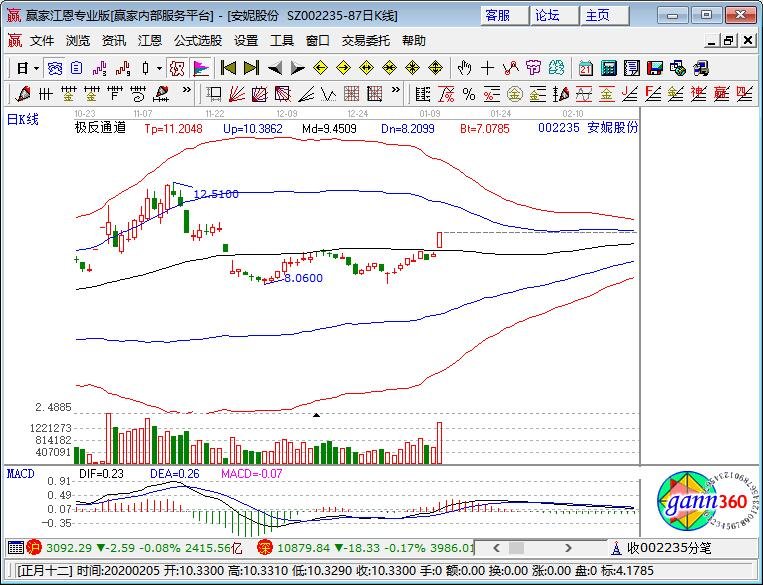Open the 帮助 menu
Screen dimensions: 763x585
(414, 41)
